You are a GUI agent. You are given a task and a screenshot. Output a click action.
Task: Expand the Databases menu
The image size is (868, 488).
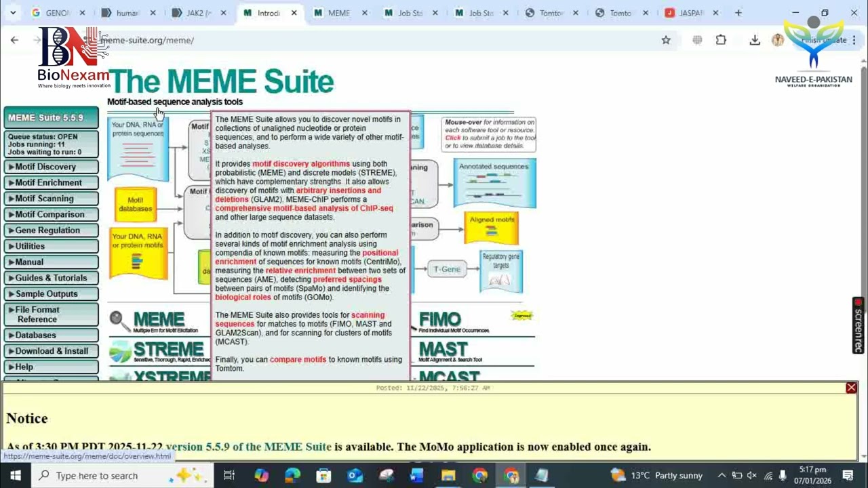[52, 335]
